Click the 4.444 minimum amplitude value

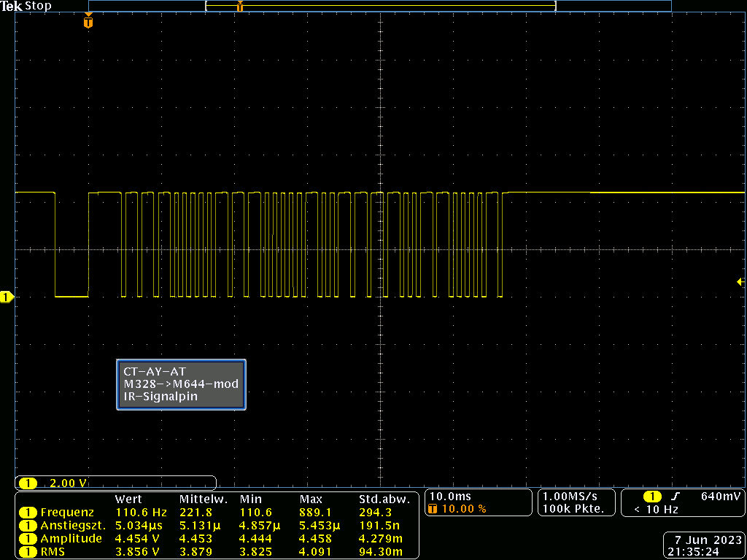click(257, 539)
